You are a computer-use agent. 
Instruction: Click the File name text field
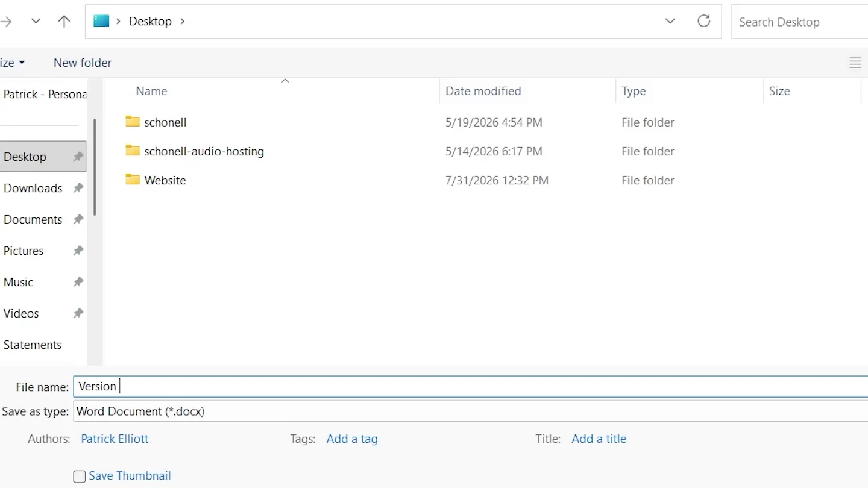click(471, 387)
